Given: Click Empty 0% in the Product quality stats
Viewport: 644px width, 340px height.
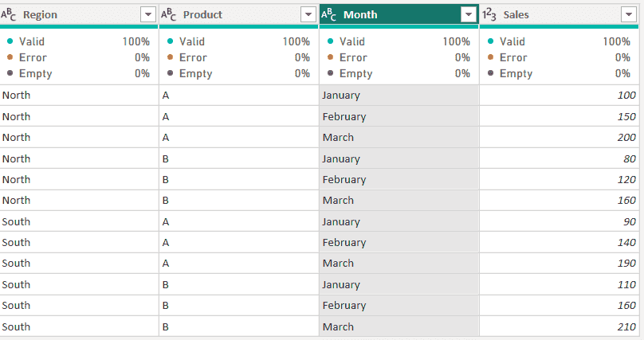Looking at the screenshot, I should pos(238,73).
